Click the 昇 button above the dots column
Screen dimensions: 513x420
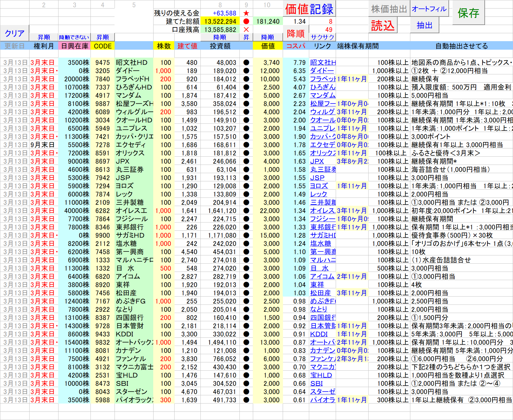pos(246,37)
